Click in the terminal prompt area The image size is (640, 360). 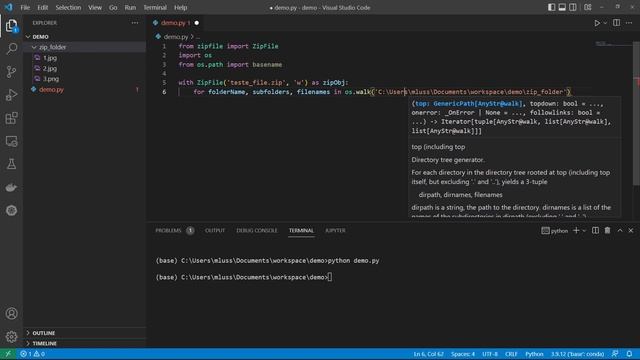pyautogui.click(x=330, y=277)
